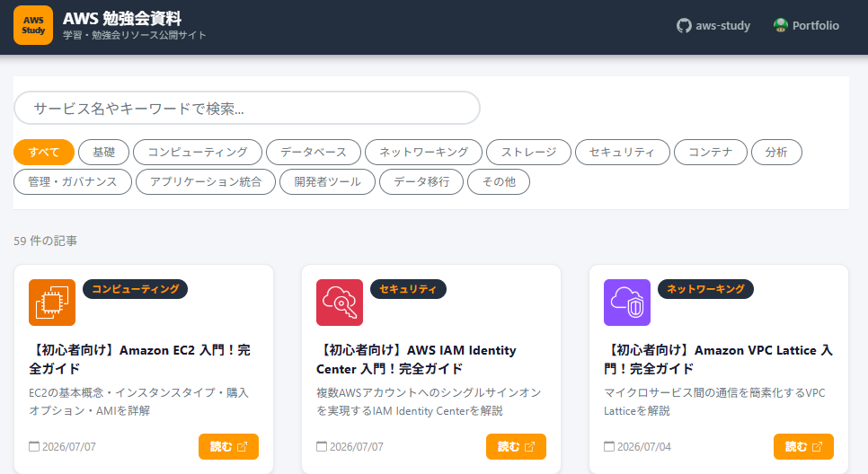868x474 pixels.
Task: Click the Amazon EC2 入門 article title
Action: 140,359
